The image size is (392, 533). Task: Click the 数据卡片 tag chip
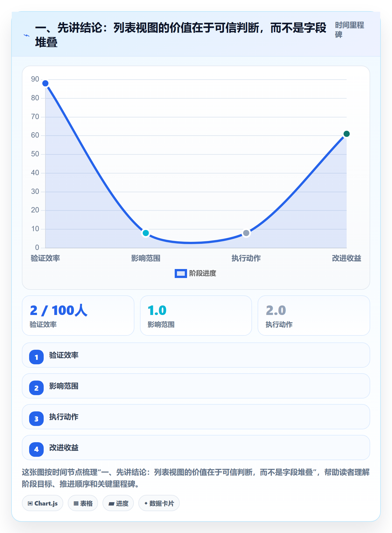pos(159,503)
